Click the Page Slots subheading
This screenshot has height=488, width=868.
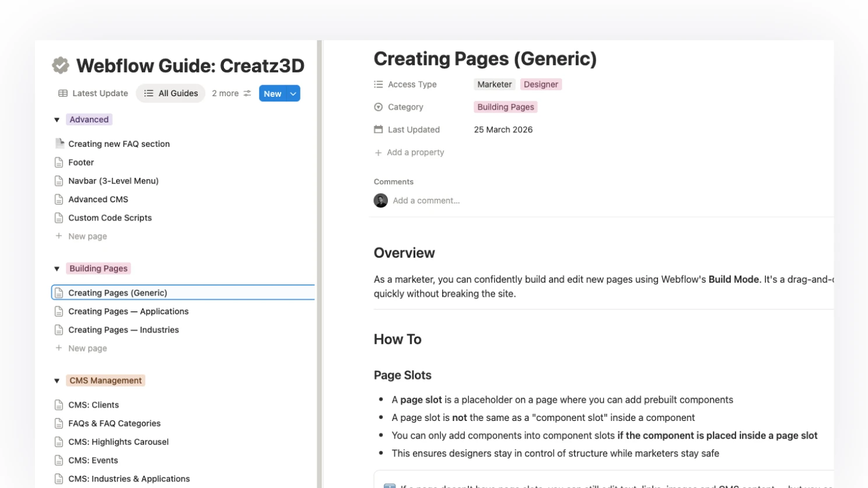coord(402,375)
